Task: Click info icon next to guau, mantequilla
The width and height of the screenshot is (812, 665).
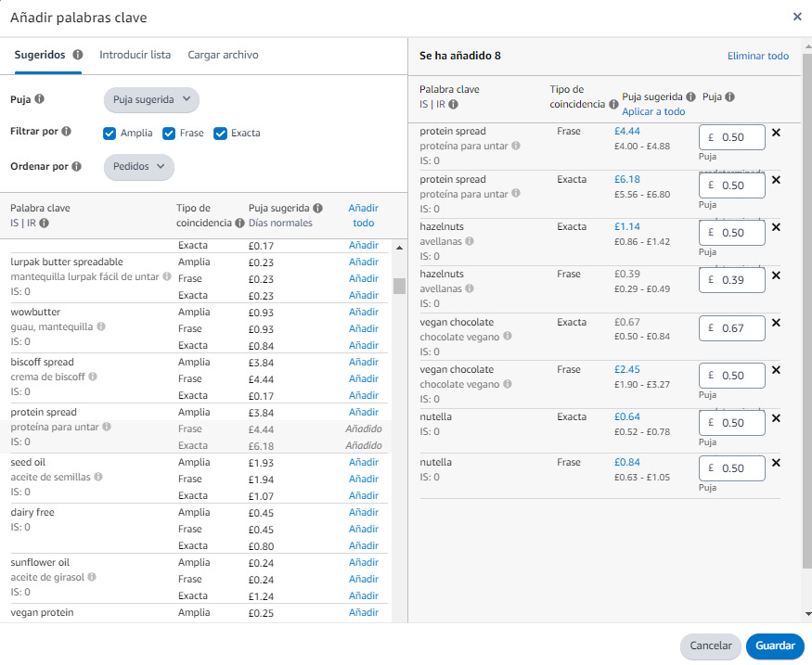Action: click(101, 326)
